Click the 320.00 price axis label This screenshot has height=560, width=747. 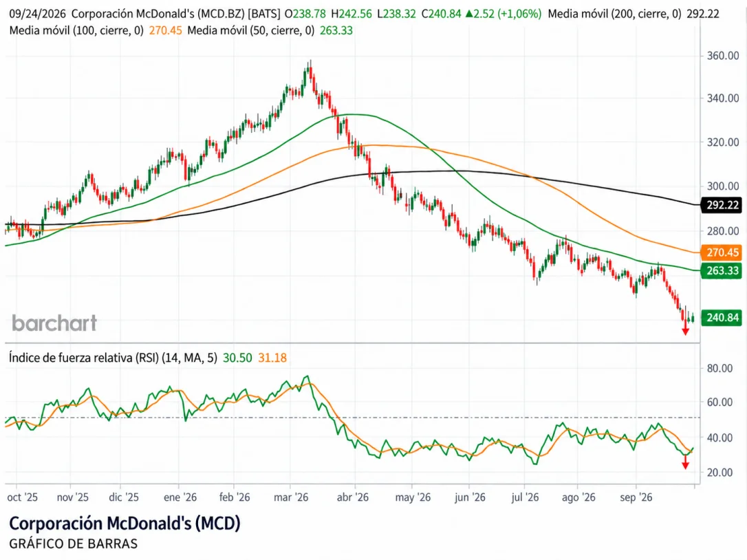(x=723, y=142)
